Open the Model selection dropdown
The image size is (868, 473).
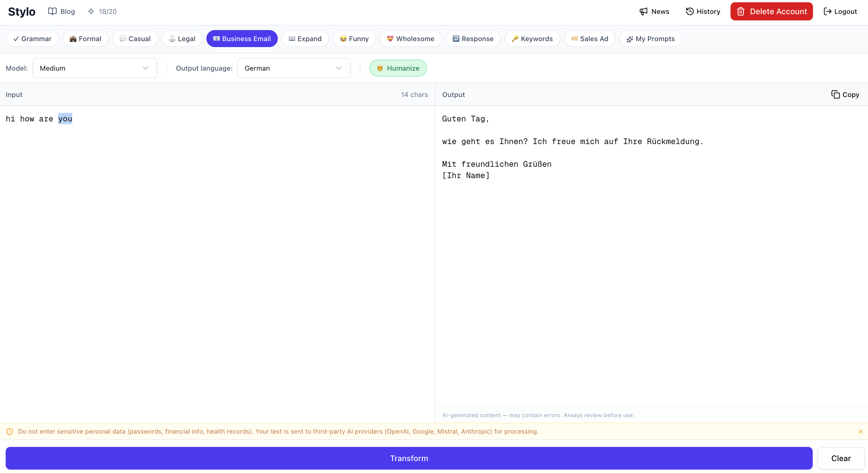coord(95,68)
